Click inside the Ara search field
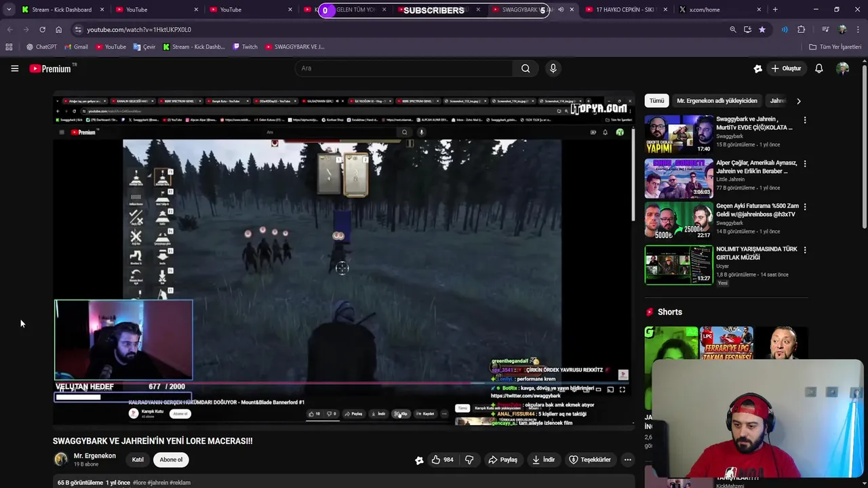Viewport: 868px width, 488px height. (x=403, y=68)
